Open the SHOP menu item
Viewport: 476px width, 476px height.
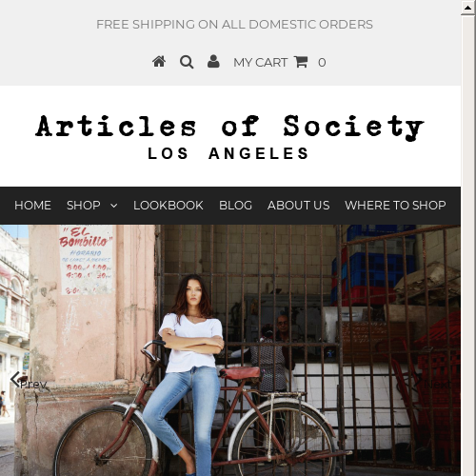tap(84, 206)
